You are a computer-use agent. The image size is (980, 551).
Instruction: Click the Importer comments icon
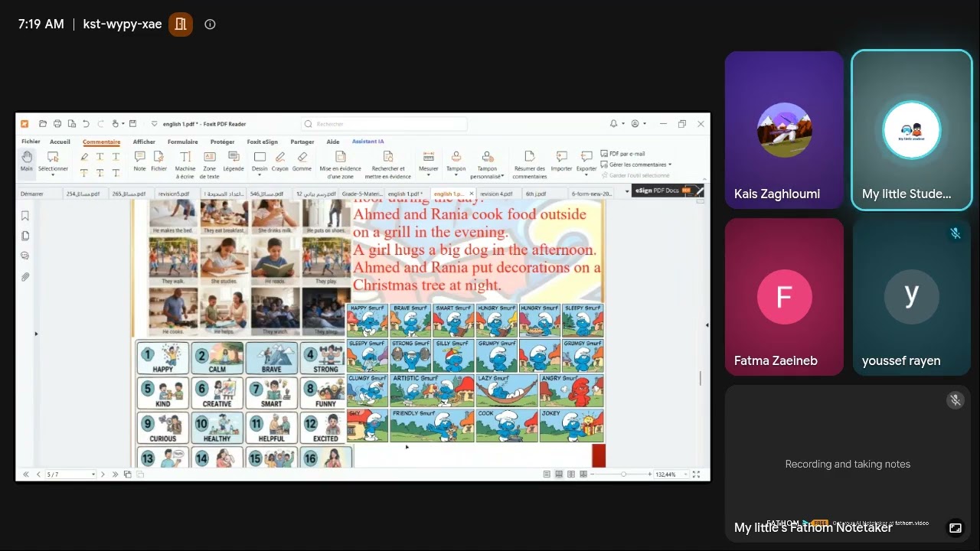click(x=561, y=161)
